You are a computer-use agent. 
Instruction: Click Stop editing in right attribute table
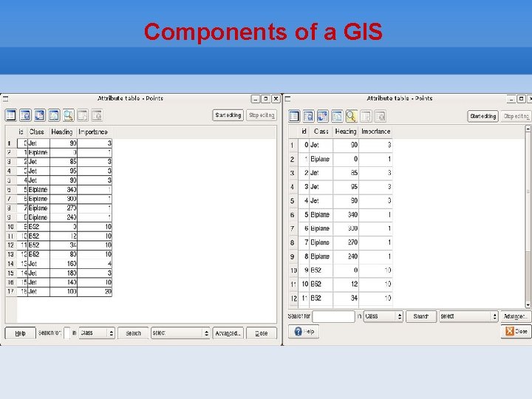click(516, 116)
